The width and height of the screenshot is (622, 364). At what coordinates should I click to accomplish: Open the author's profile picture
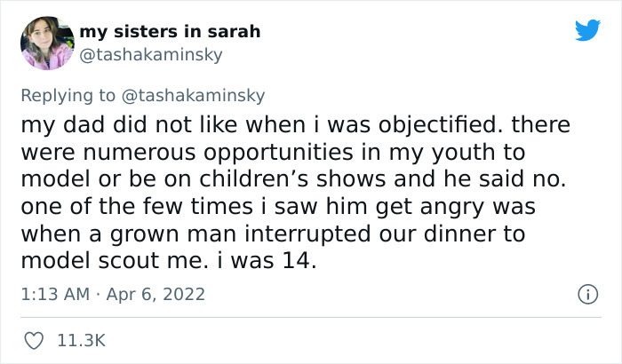pyautogui.click(x=45, y=43)
